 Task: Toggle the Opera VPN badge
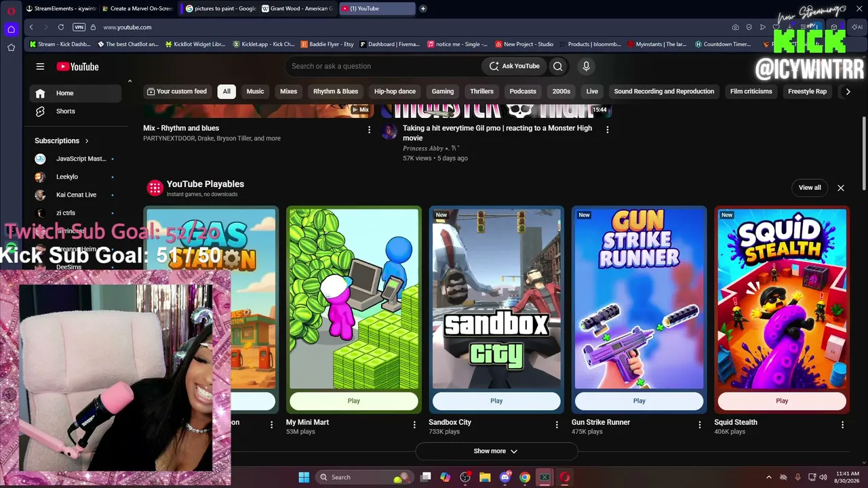point(79,27)
